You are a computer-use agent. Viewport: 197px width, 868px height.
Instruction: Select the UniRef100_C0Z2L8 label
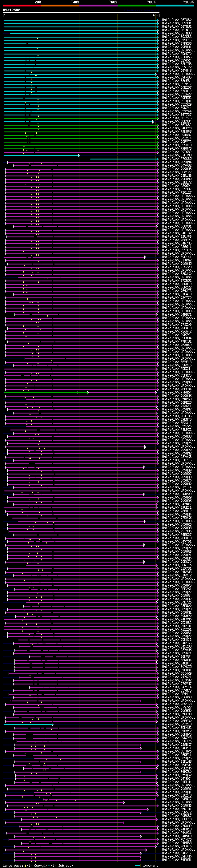coord(177,725)
